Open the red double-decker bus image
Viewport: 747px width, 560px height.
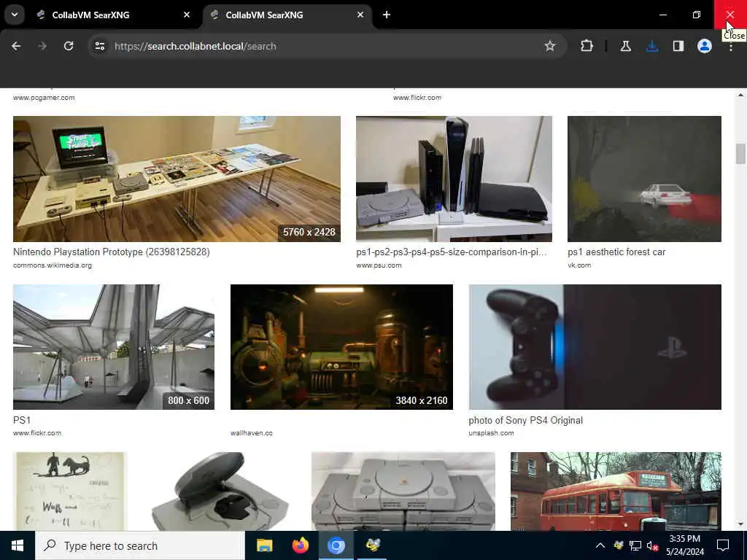pos(616,491)
